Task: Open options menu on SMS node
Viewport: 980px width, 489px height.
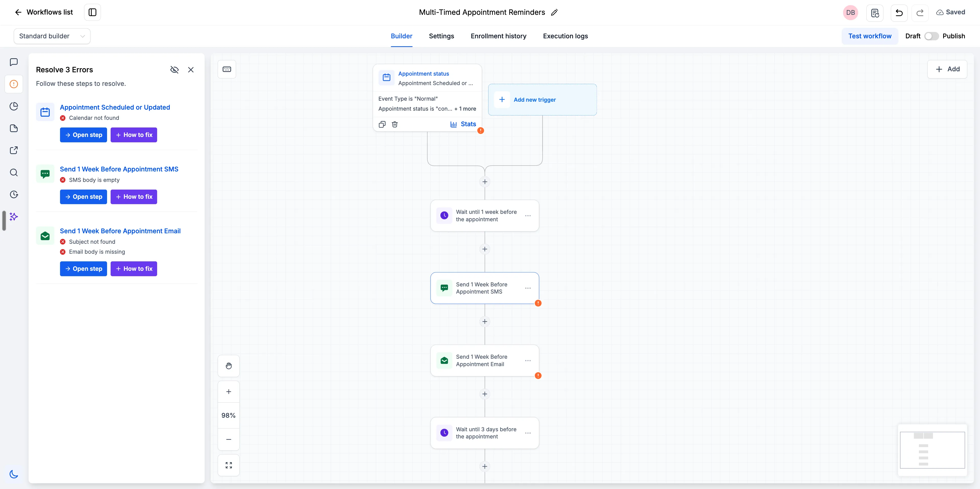Action: click(528, 288)
